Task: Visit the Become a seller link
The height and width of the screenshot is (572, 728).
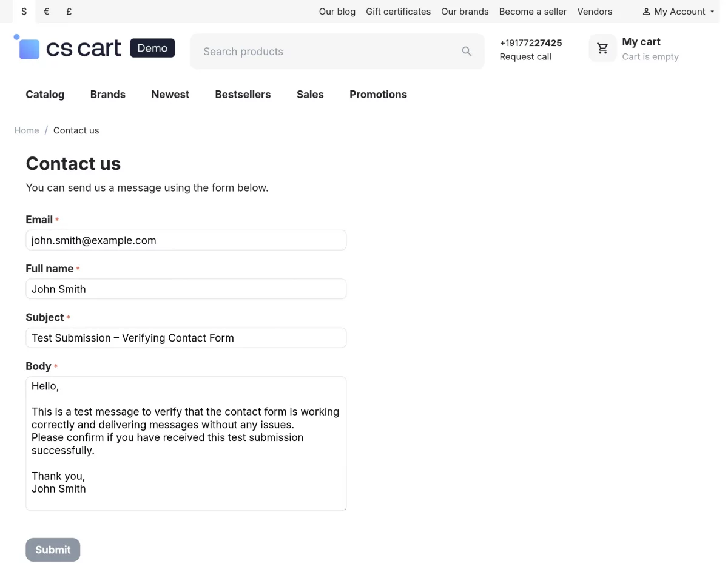Action: click(x=533, y=12)
